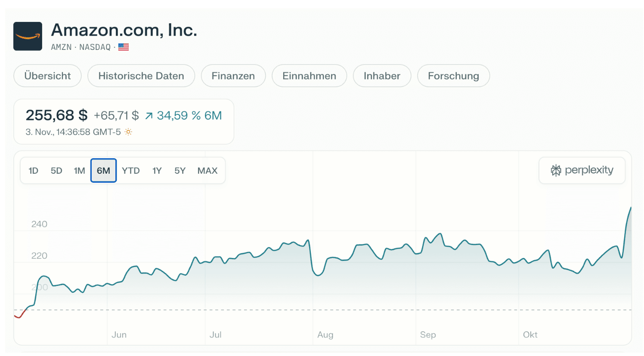Click the Amazon logo icon
This screenshot has width=644, height=356.
click(28, 37)
